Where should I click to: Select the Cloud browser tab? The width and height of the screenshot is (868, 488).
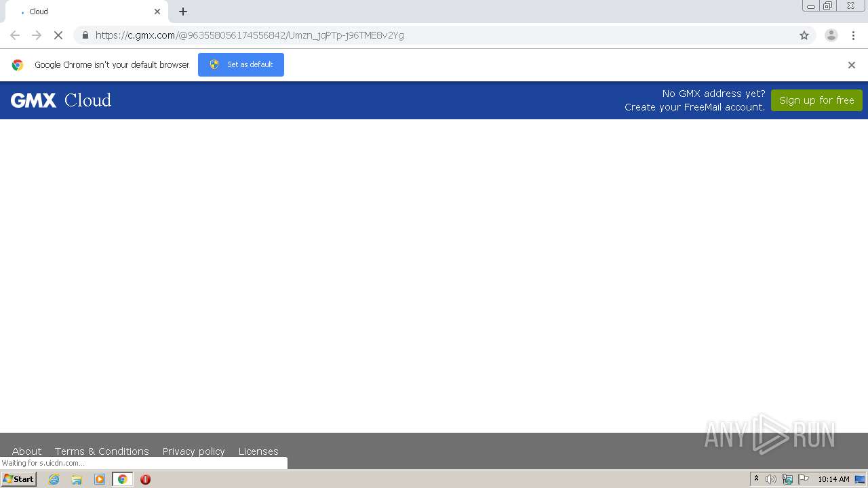87,12
